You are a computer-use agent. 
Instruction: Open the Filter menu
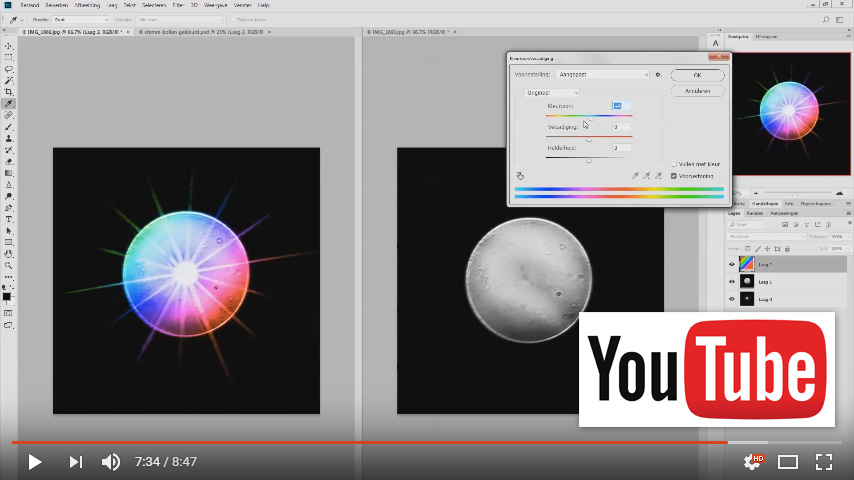[178, 5]
